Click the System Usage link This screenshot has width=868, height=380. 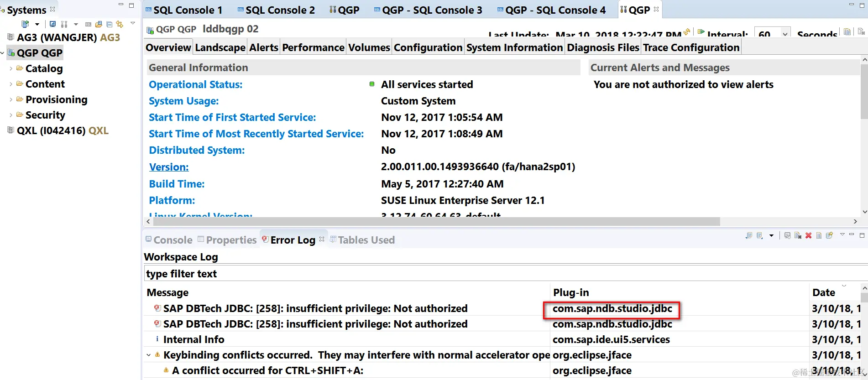coord(183,101)
